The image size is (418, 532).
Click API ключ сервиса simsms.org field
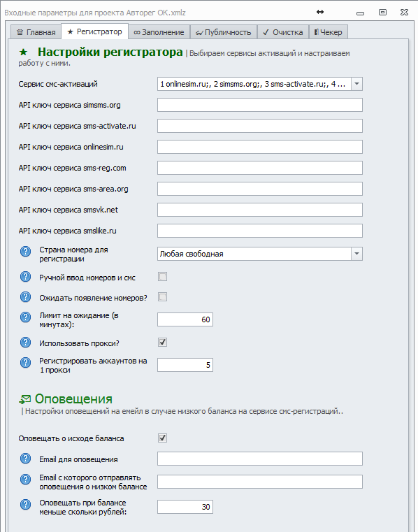tap(260, 105)
